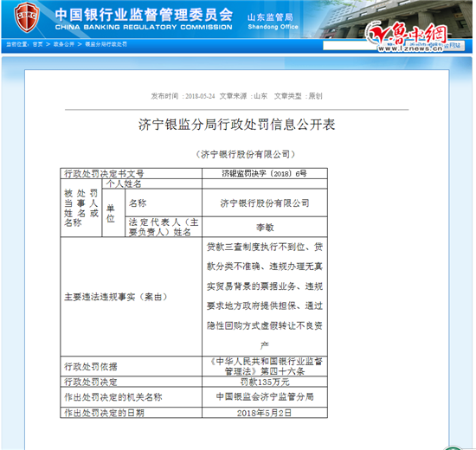Open the 政务公开 breadcrumb link

64,44
